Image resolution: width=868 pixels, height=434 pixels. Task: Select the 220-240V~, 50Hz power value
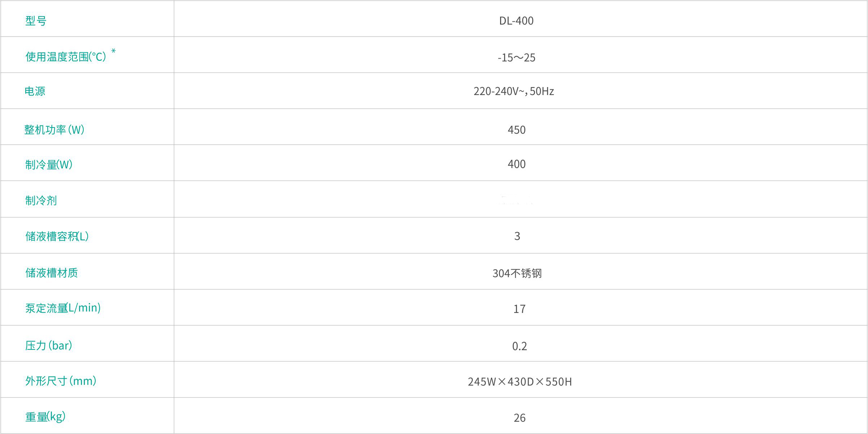coord(513,91)
